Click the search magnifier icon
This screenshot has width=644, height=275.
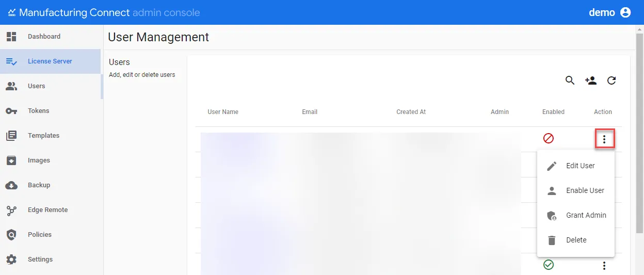(x=570, y=80)
